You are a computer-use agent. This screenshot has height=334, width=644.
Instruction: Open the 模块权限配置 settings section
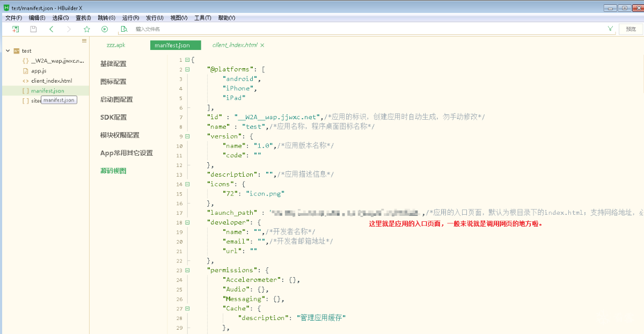pyautogui.click(x=120, y=135)
